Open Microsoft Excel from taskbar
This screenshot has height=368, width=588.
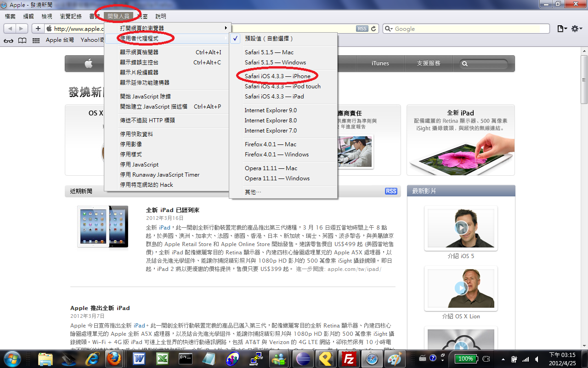click(162, 359)
